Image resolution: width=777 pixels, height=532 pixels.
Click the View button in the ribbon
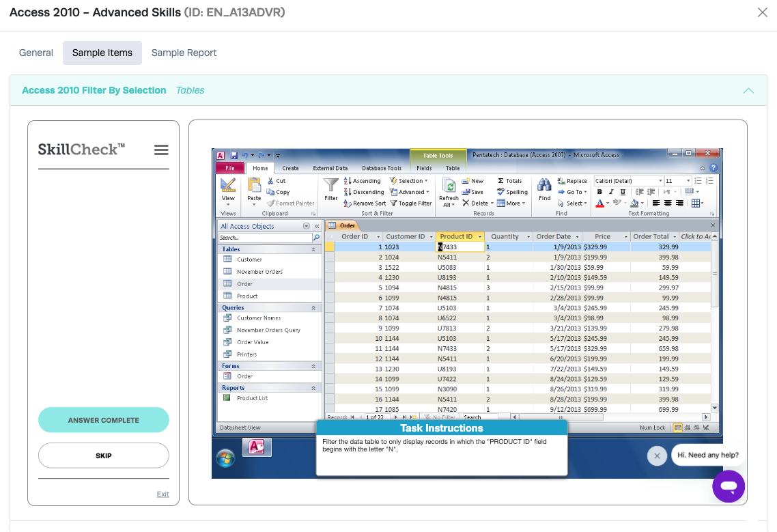228,193
